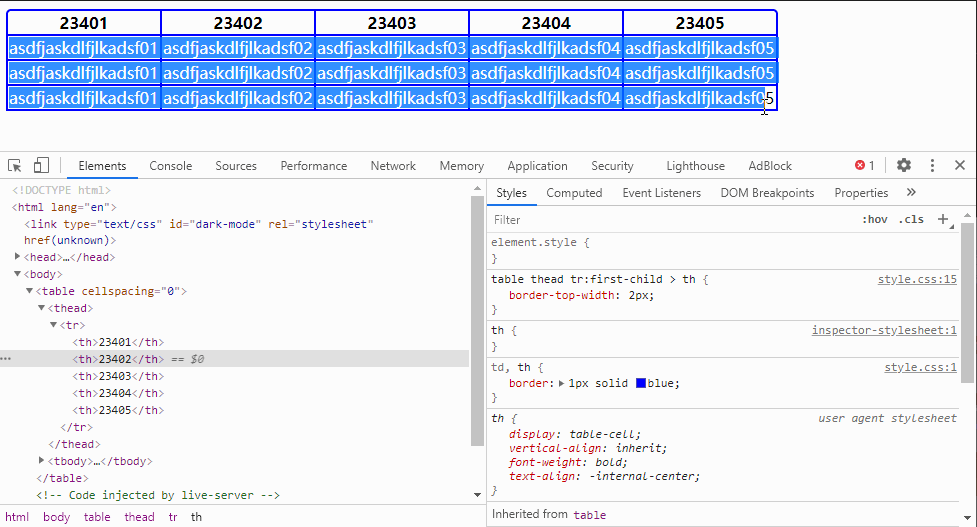Click th in the breadcrumb bar
The width and height of the screenshot is (977, 527).
point(196,517)
